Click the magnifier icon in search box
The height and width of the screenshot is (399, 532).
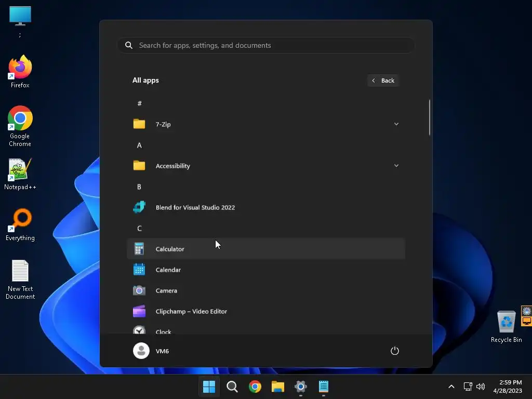click(129, 45)
